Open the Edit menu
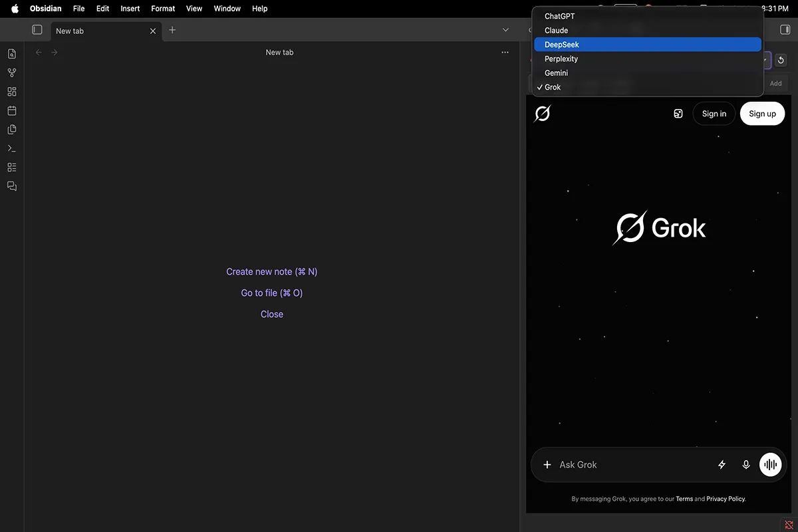The width and height of the screenshot is (798, 532). click(102, 9)
